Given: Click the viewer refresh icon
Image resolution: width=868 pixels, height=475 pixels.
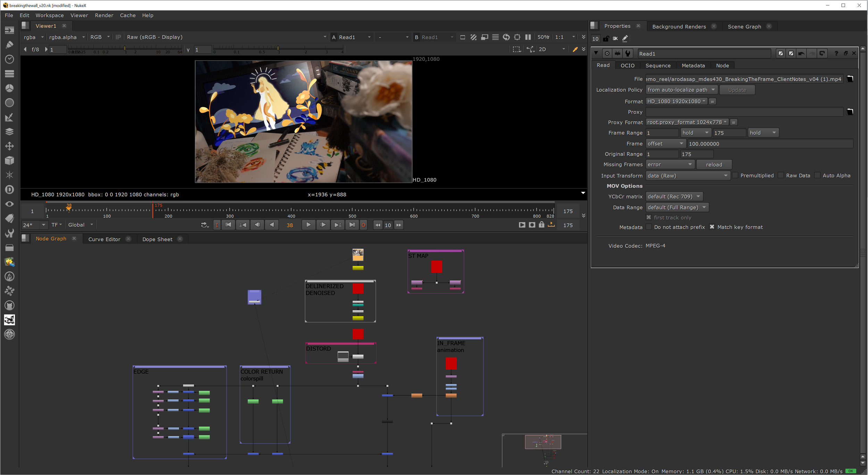Looking at the screenshot, I should pos(506,37).
